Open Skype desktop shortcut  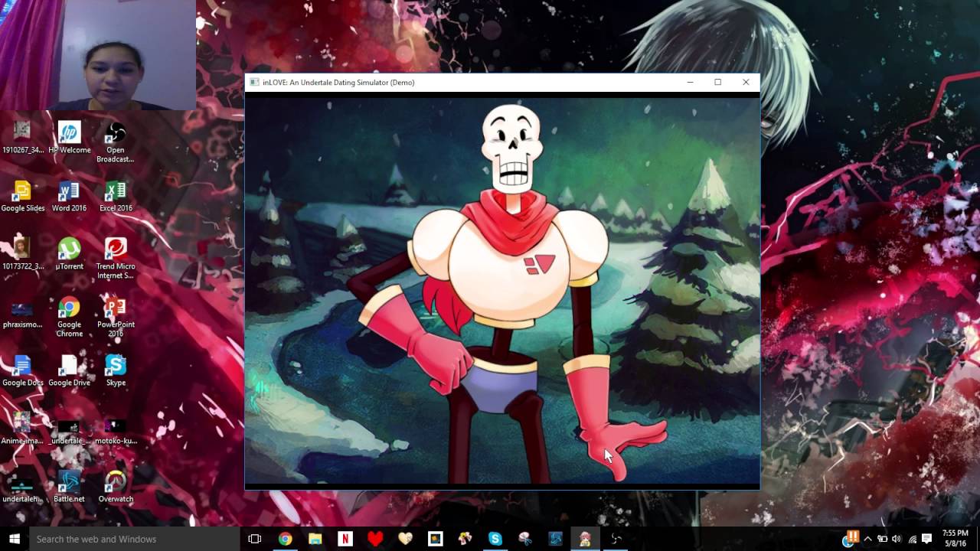click(x=116, y=370)
